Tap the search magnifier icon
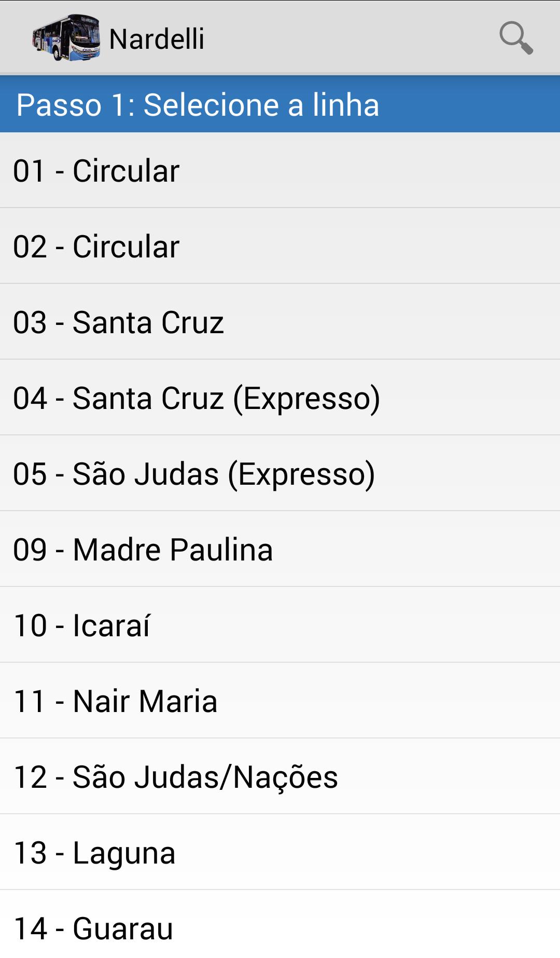560x958 pixels. click(516, 38)
